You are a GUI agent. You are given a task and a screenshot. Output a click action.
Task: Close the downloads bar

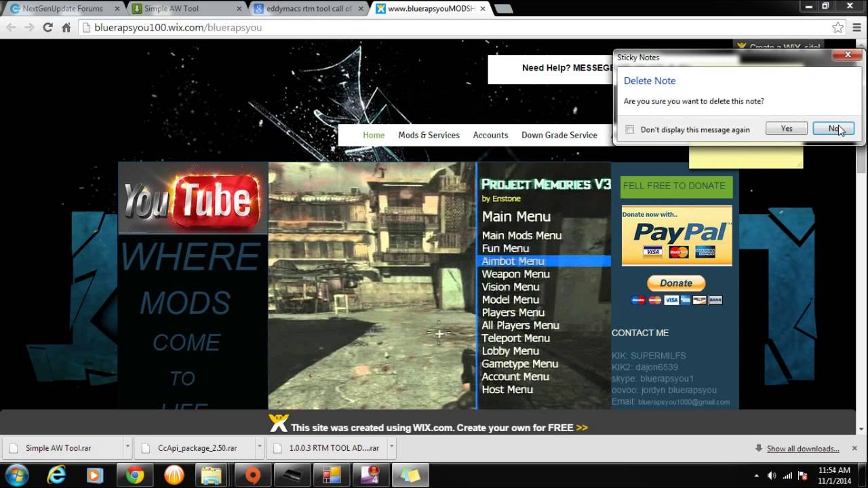click(854, 448)
